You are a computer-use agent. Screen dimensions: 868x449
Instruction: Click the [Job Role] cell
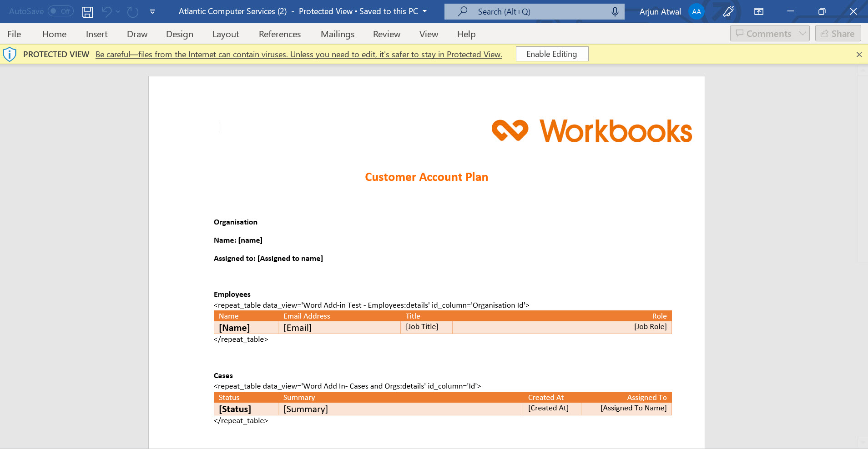pyautogui.click(x=562, y=328)
